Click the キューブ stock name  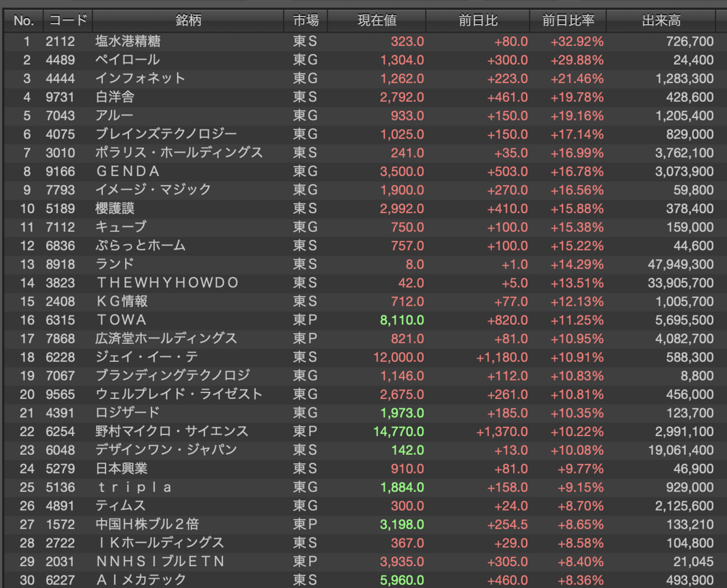pyautogui.click(x=121, y=226)
